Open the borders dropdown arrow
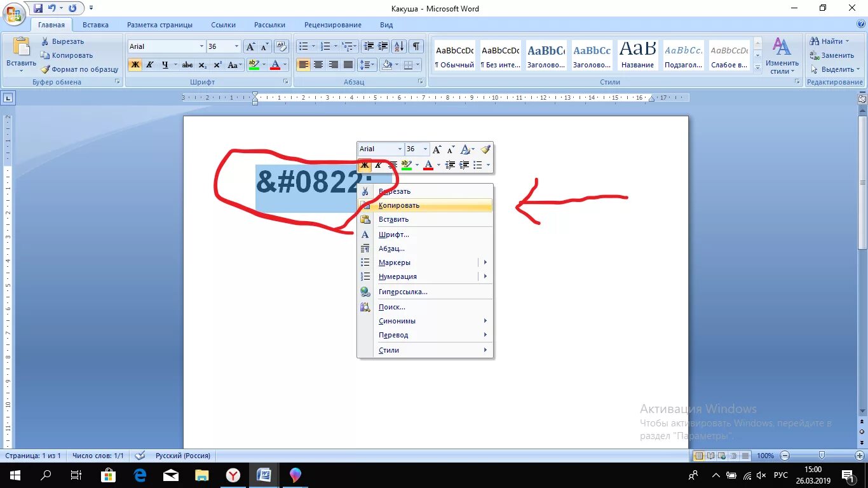Image resolution: width=868 pixels, height=488 pixels. (x=417, y=65)
